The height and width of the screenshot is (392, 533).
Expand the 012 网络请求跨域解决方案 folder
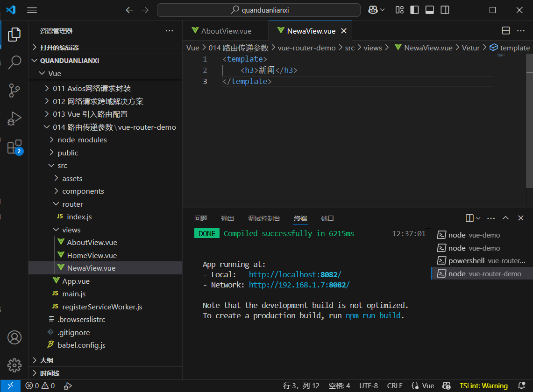[106, 101]
